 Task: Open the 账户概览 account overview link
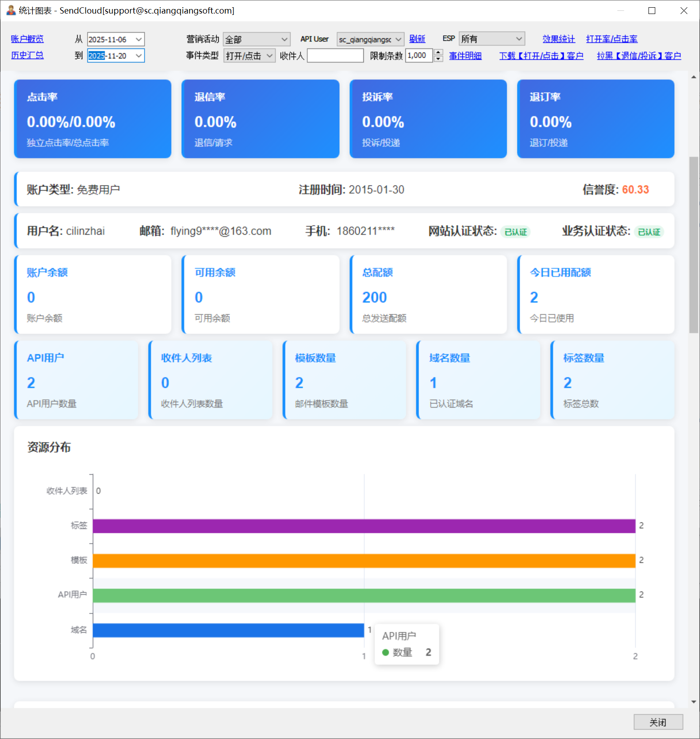(x=27, y=39)
